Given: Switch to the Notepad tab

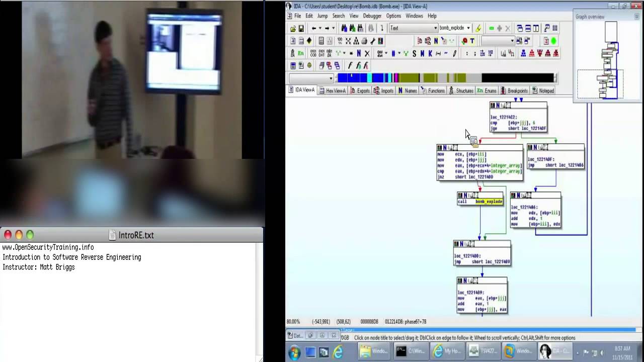Looking at the screenshot, I should pyautogui.click(x=543, y=91).
